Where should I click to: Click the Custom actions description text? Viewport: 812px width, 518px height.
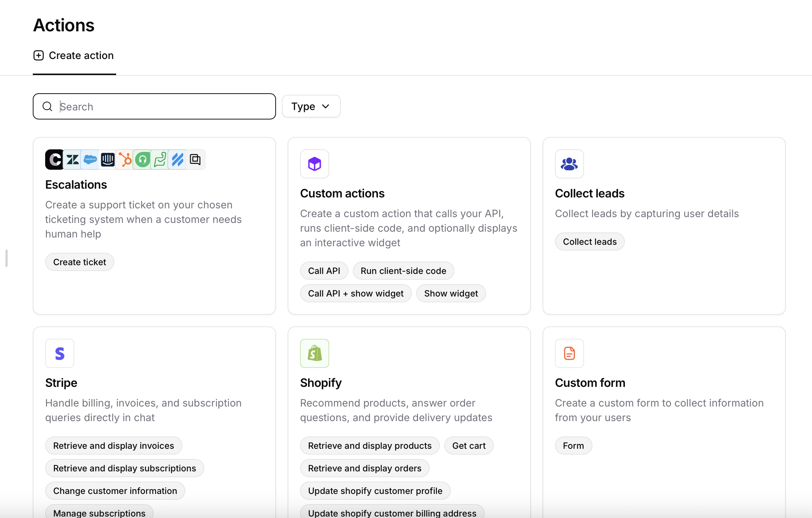coord(409,228)
